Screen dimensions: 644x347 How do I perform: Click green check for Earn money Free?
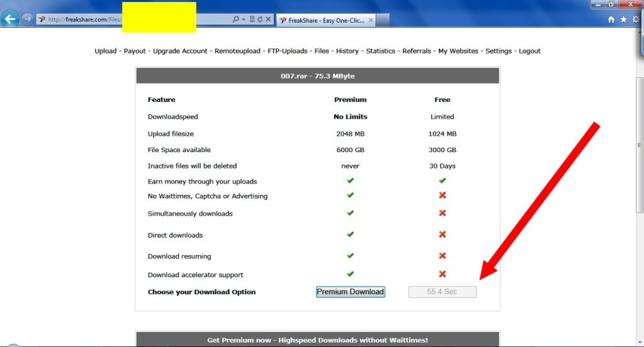click(x=443, y=180)
